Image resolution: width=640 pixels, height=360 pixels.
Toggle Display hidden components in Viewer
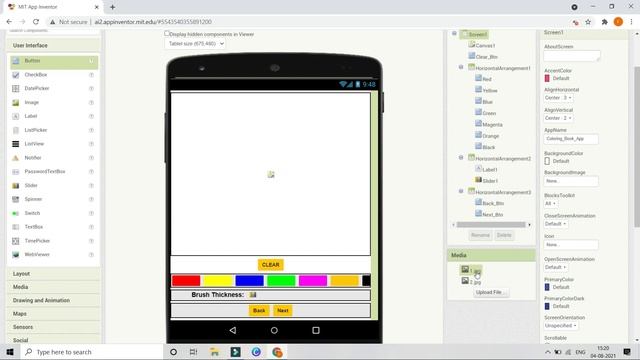point(167,34)
